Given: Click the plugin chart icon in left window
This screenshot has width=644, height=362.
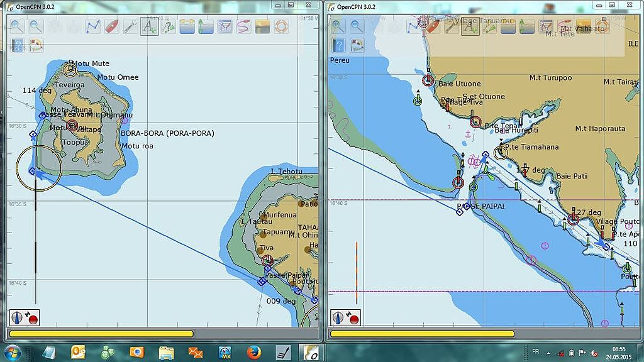Looking at the screenshot, I should (36, 45).
